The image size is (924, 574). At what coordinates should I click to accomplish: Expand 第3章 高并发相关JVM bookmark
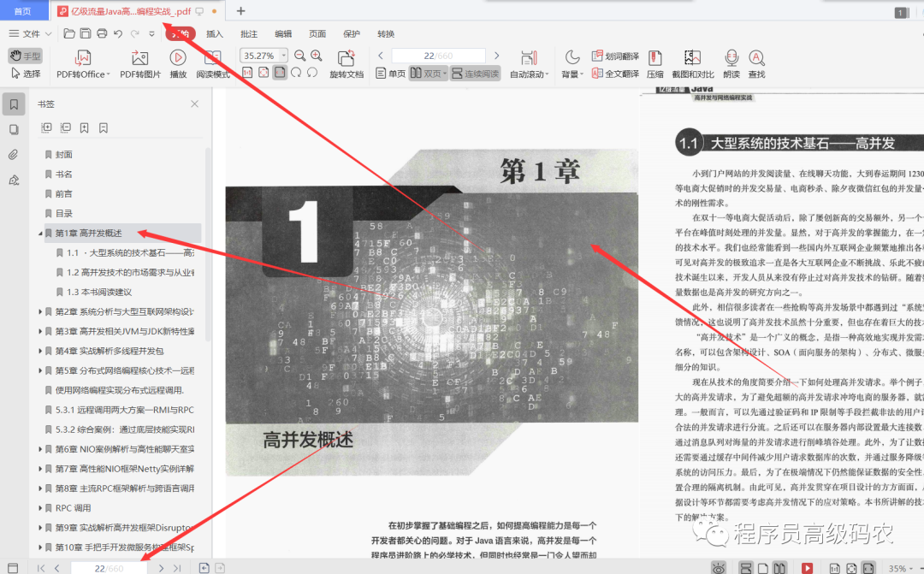(x=40, y=331)
